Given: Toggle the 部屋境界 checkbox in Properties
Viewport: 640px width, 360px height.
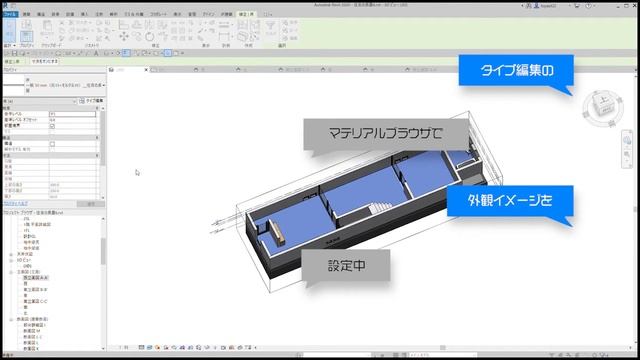Looking at the screenshot, I should pyautogui.click(x=52, y=126).
